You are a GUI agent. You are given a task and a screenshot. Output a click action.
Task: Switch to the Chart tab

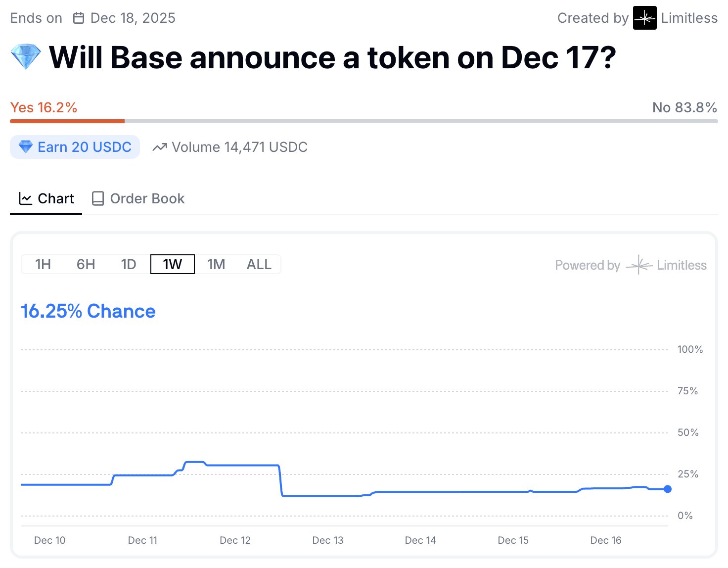(46, 198)
